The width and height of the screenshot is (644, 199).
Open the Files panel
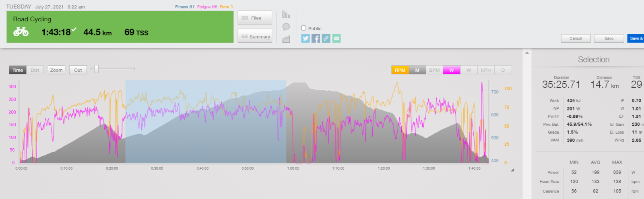point(255,18)
